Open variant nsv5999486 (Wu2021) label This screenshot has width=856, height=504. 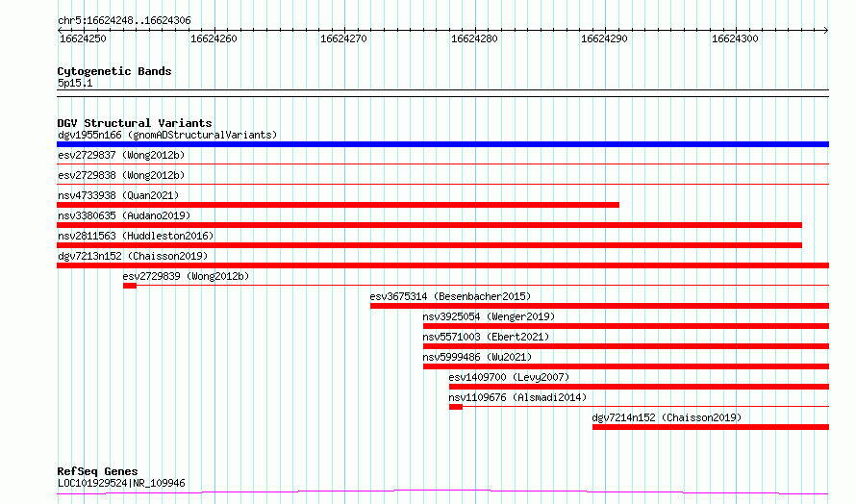click(477, 357)
